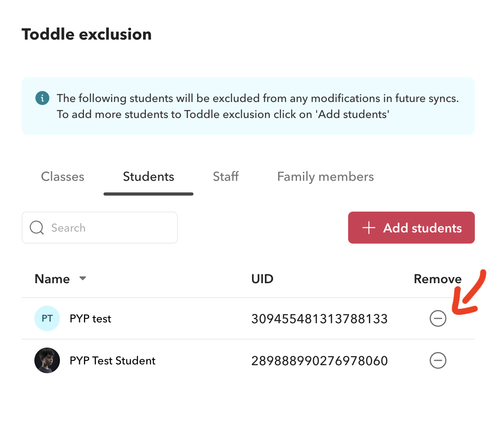Click the Remove column header

437,278
